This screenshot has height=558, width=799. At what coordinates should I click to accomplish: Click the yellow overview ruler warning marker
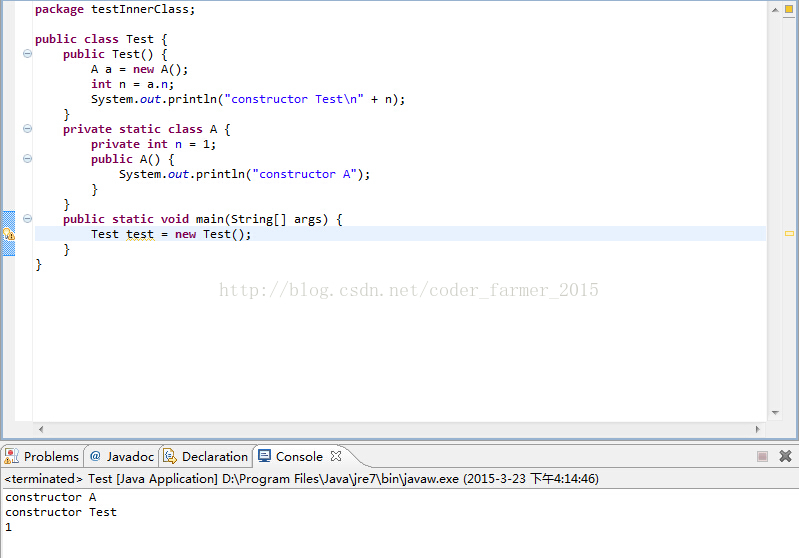pyautogui.click(x=789, y=233)
